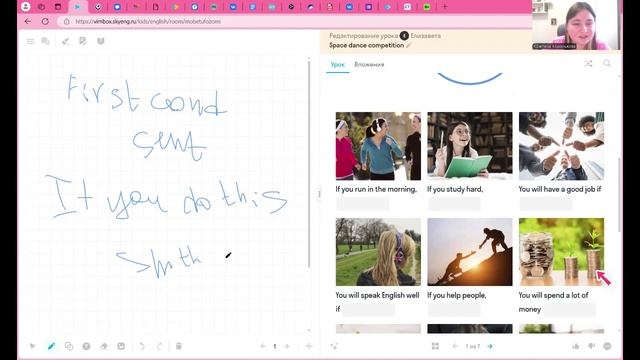
Task: Select the text tool in whiteboard toolbar
Action: click(x=86, y=346)
